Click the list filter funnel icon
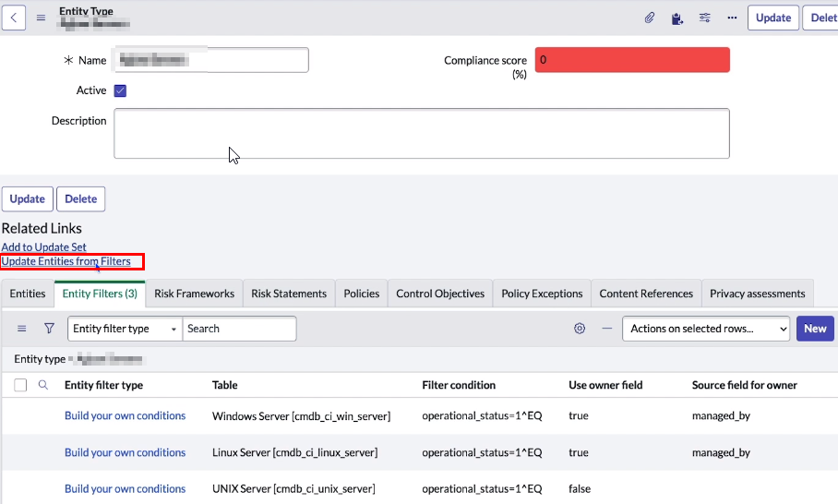This screenshot has width=838, height=504. coord(50,329)
